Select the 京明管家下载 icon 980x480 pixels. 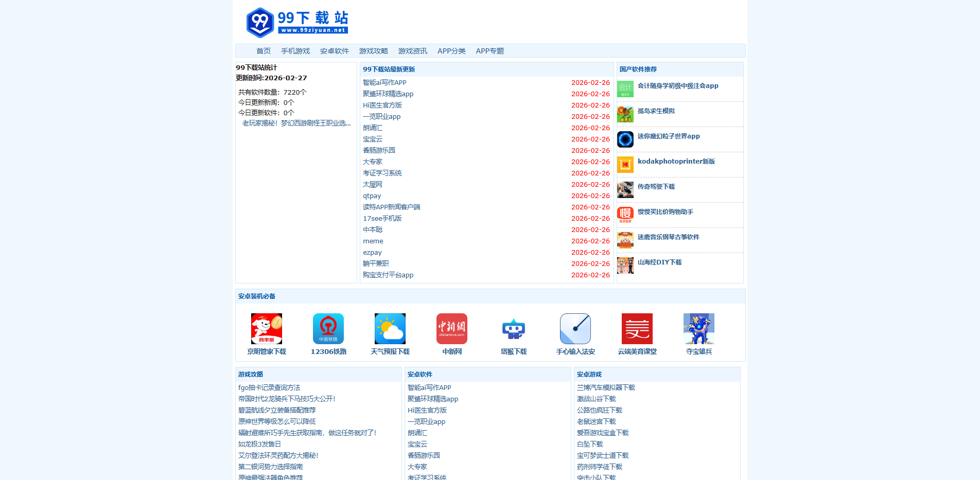click(x=266, y=329)
